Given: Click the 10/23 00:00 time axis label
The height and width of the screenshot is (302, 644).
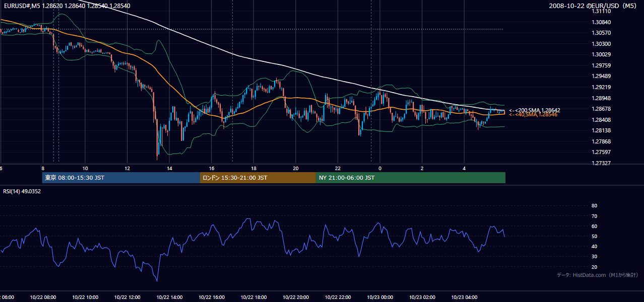Looking at the screenshot, I should [x=379, y=297].
